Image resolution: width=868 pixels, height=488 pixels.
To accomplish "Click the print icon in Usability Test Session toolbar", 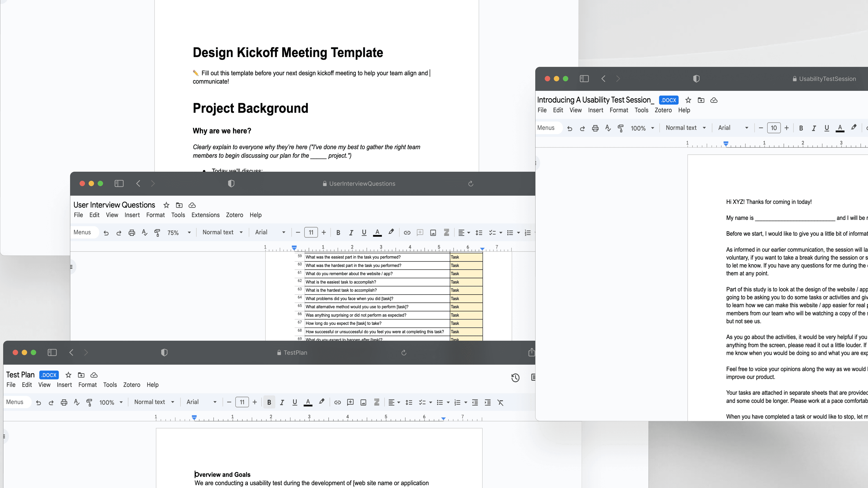I will [x=595, y=128].
